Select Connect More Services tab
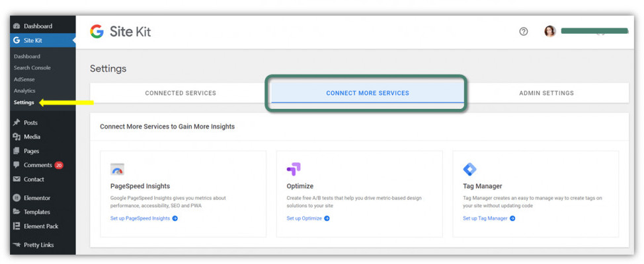Viewport: 644px width, 264px height. 368,93
